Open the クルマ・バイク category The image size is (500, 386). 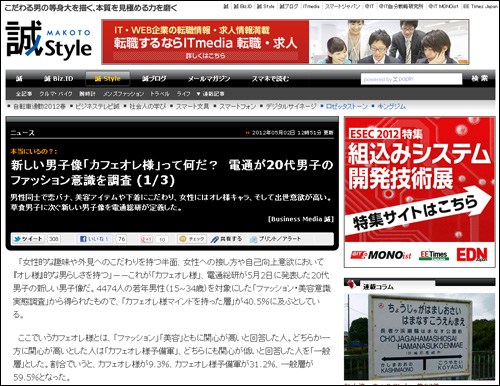[56, 94]
